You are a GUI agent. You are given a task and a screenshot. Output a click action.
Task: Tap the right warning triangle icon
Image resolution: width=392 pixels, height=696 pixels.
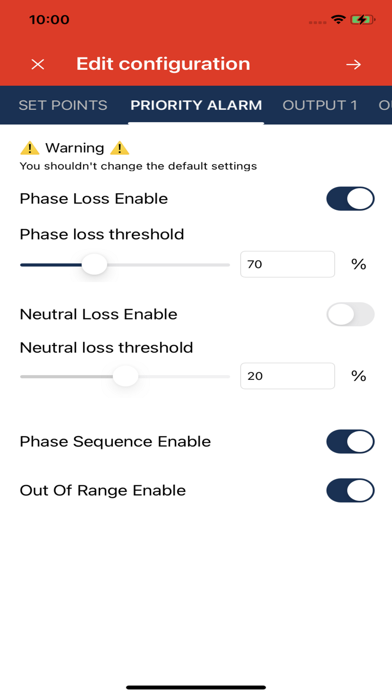tap(119, 148)
